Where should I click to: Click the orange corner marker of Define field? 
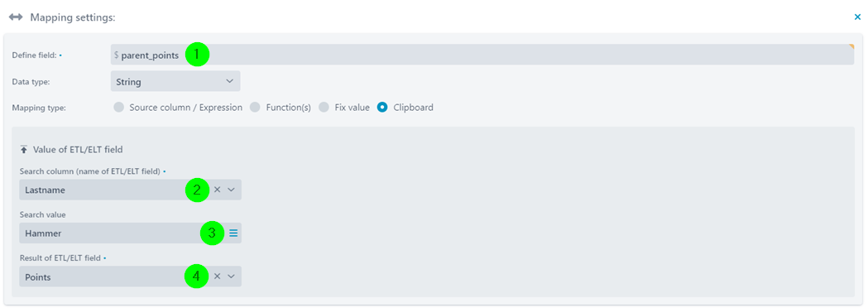coord(851,46)
